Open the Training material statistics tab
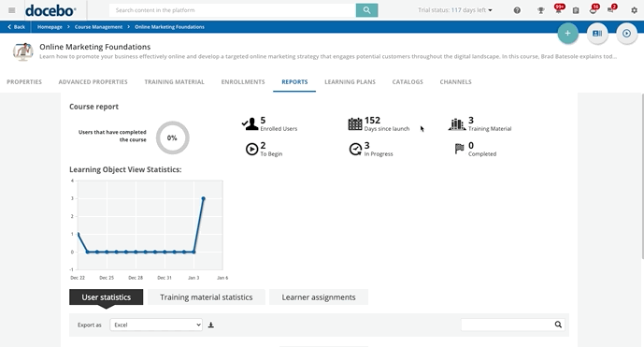 point(207,297)
